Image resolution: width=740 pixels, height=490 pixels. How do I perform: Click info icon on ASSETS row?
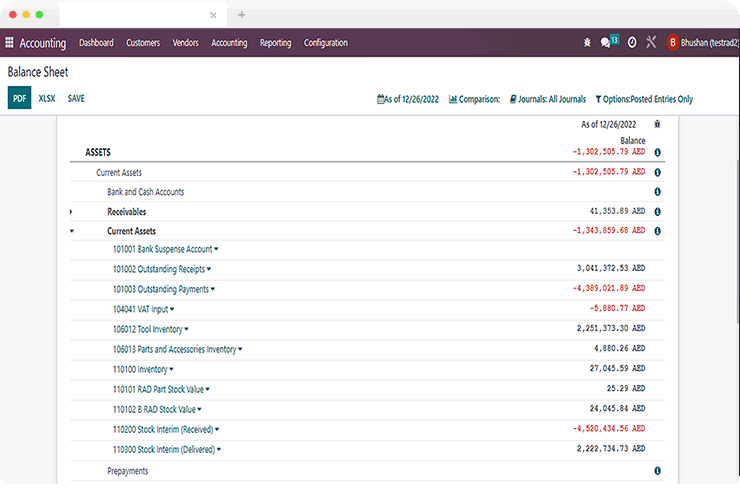657,152
